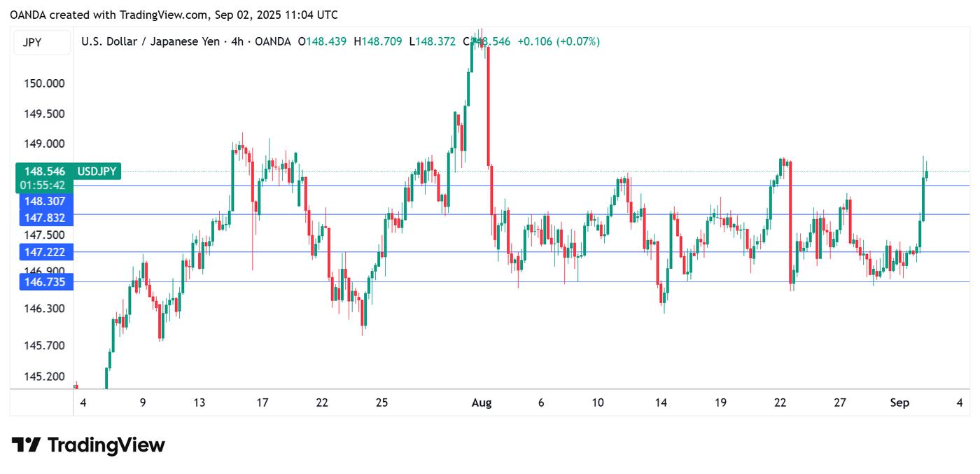Click the countdown timer 01:55:42

tap(43, 186)
